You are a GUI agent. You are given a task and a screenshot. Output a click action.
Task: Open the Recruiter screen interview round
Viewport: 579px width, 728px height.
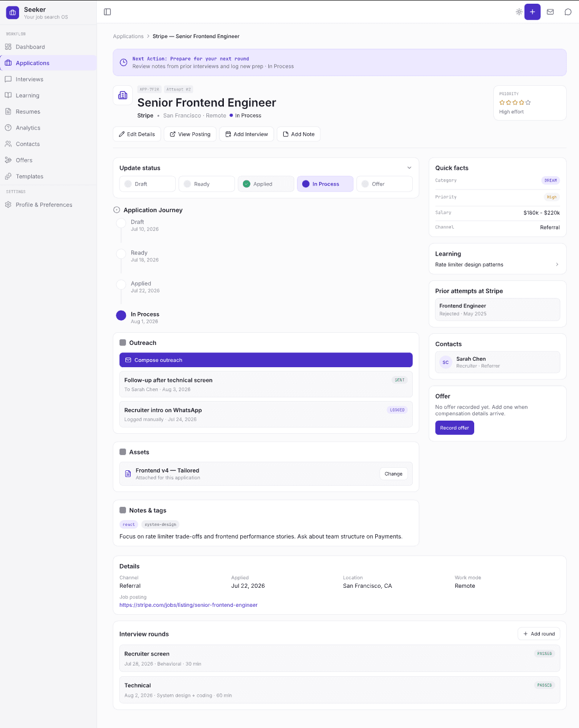(340, 658)
